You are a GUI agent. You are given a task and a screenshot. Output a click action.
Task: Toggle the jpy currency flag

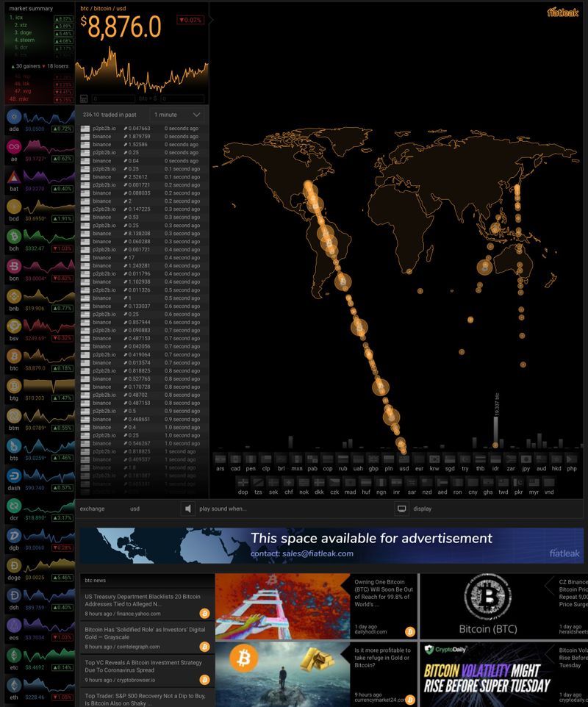[x=526, y=459]
